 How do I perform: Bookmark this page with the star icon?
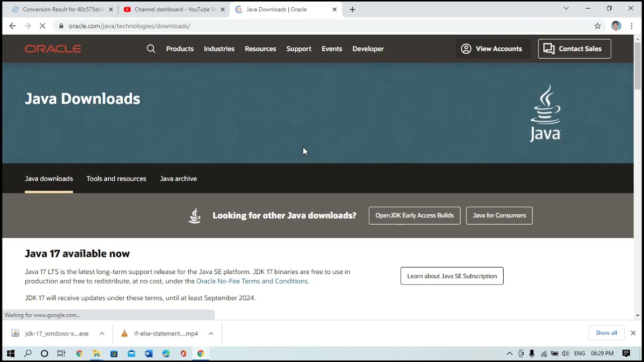tap(598, 26)
